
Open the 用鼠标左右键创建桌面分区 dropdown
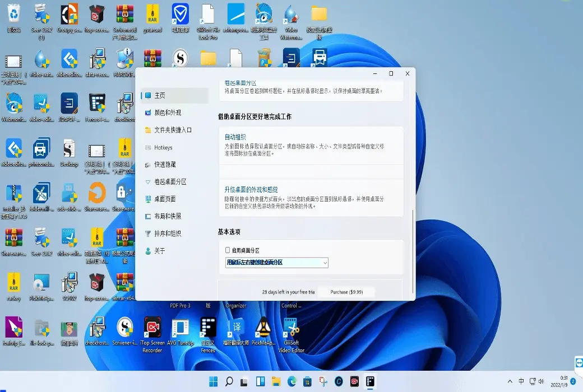coord(276,263)
